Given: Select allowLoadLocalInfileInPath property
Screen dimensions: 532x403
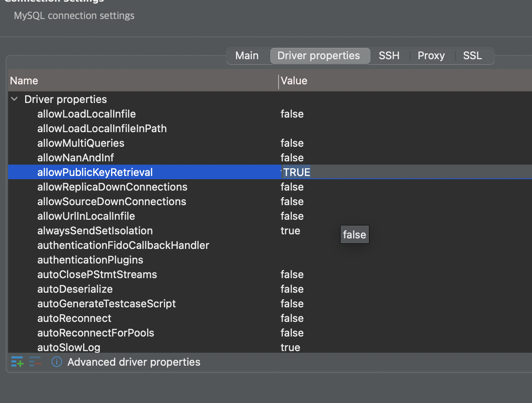Looking at the screenshot, I should coord(102,129).
